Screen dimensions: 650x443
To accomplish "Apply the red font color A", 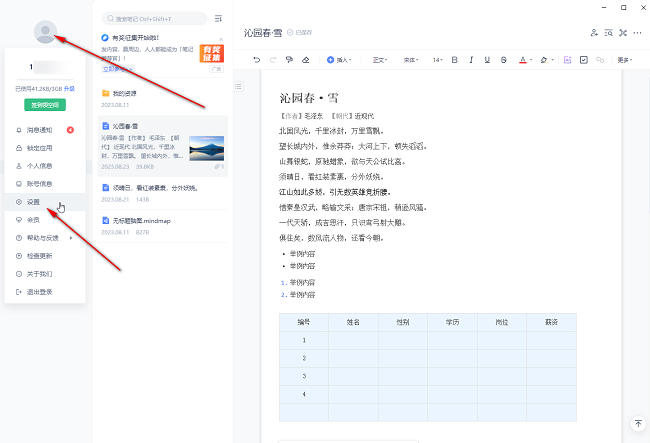I will click(x=523, y=60).
